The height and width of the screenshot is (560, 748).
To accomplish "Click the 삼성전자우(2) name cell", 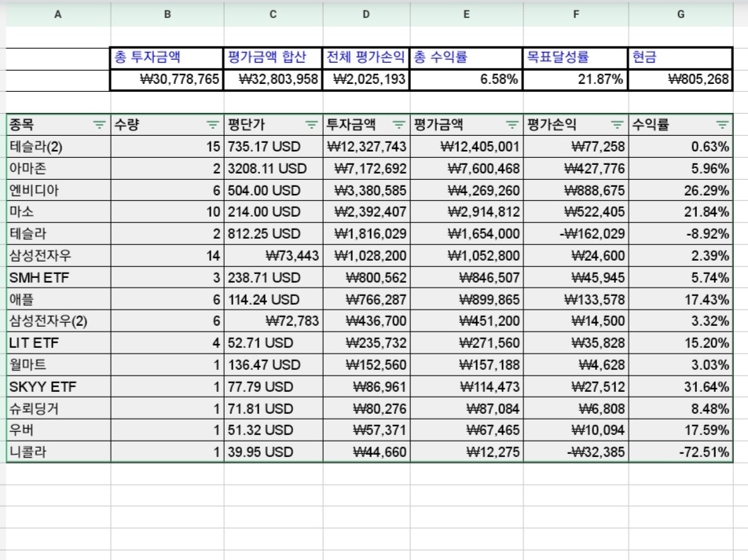I will click(59, 321).
